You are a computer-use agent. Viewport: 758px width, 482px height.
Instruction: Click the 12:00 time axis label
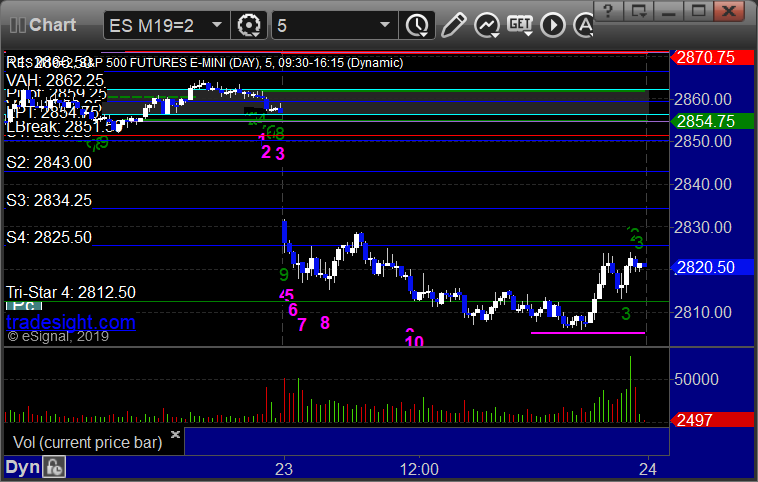tap(419, 469)
